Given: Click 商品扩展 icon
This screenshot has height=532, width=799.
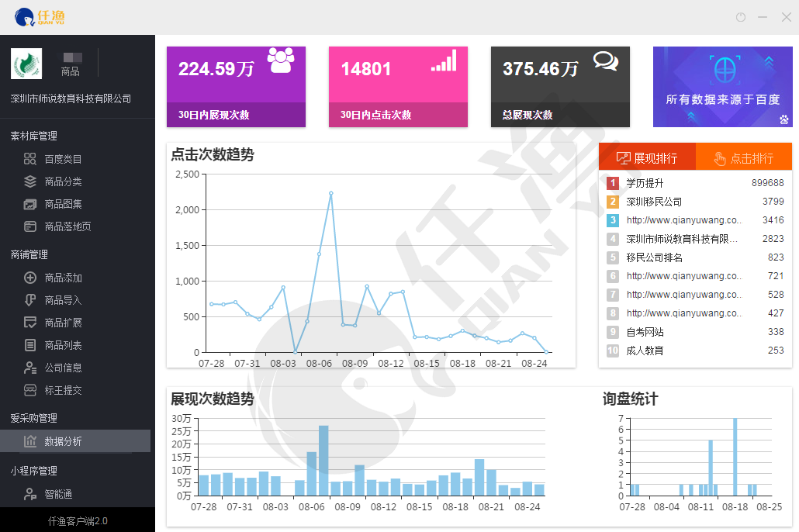Looking at the screenshot, I should click(30, 323).
